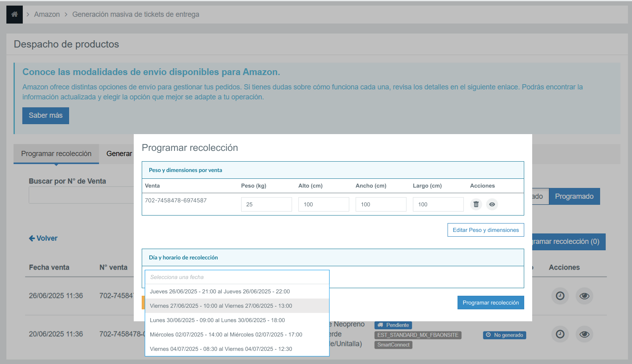Image resolution: width=632 pixels, height=364 pixels.
Task: Click the Saber más button
Action: (46, 115)
